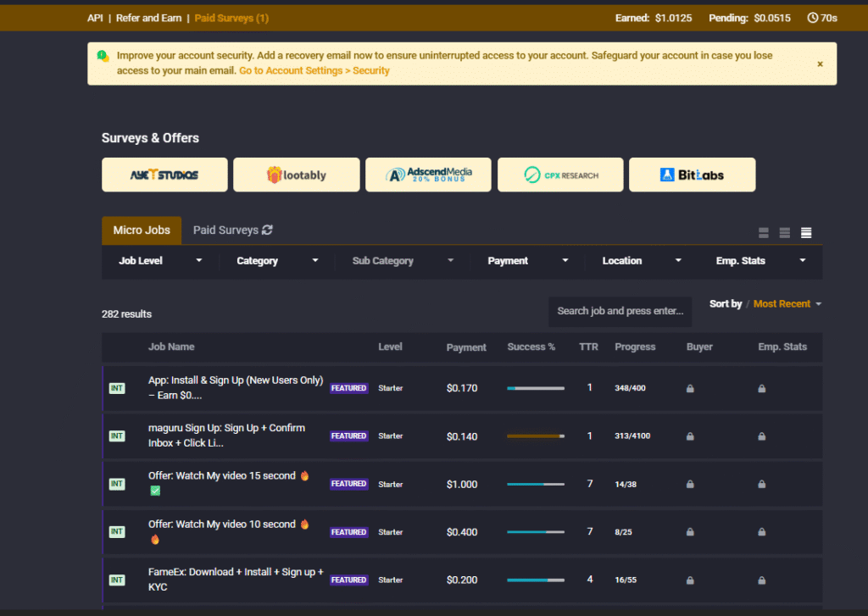The width and height of the screenshot is (868, 616).
Task: Open the AYET Studios offer wall
Action: pos(164,175)
